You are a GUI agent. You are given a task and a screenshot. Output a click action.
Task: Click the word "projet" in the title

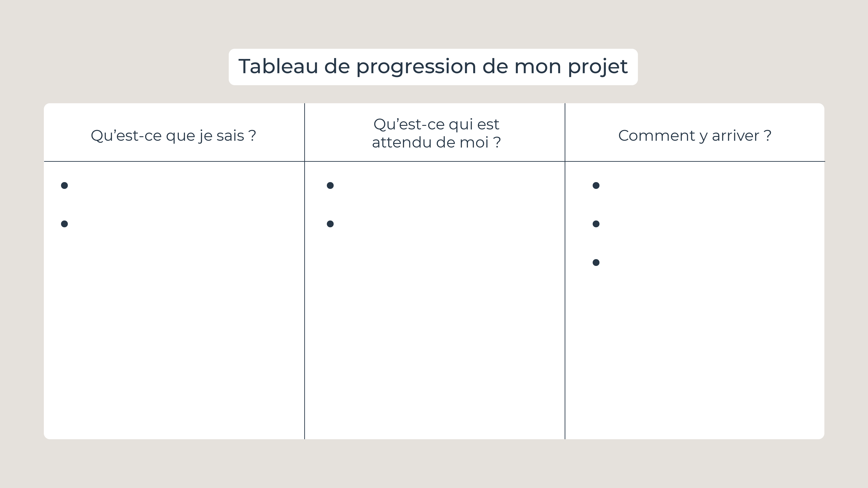coord(597,66)
